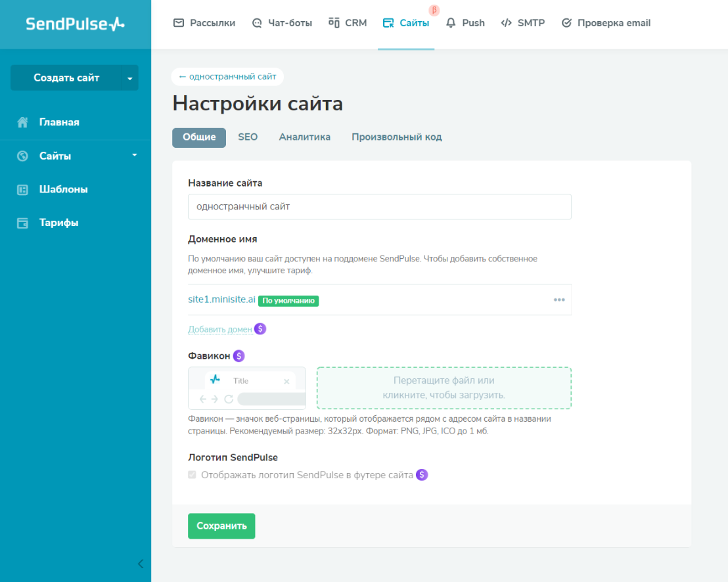Open the SMTP section
Screen dimensions: 728x582
pyautogui.click(x=523, y=23)
